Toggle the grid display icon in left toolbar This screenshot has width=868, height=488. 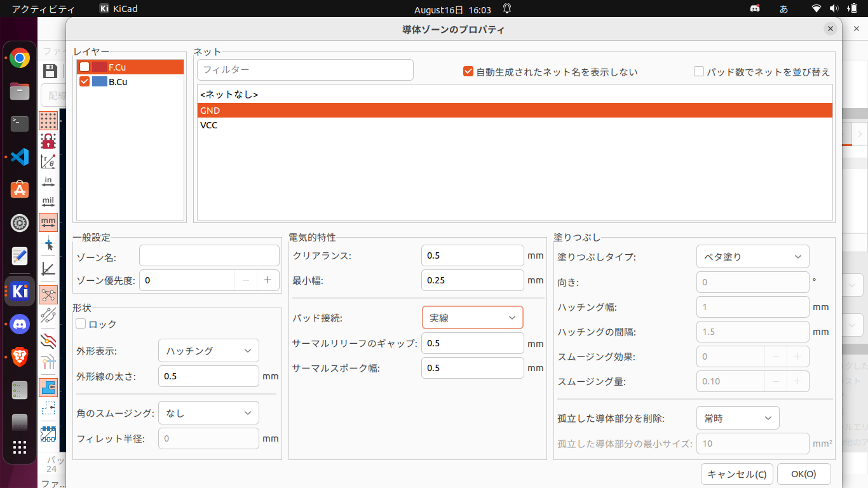48,121
